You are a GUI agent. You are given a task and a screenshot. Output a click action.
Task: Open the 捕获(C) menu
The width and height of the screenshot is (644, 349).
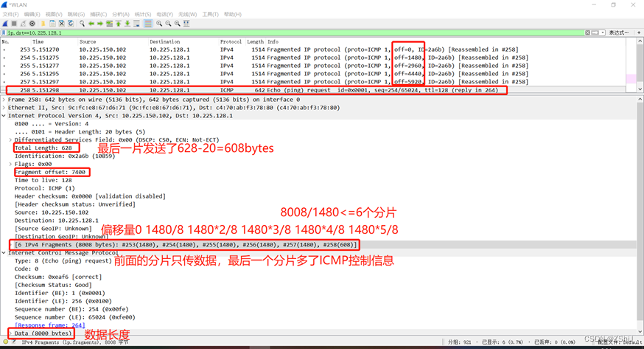coord(98,14)
